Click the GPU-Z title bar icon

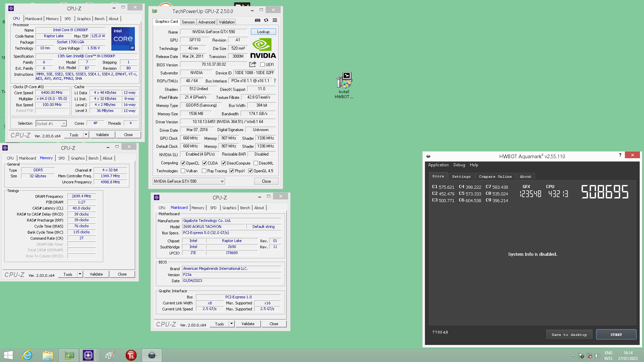point(155,11)
